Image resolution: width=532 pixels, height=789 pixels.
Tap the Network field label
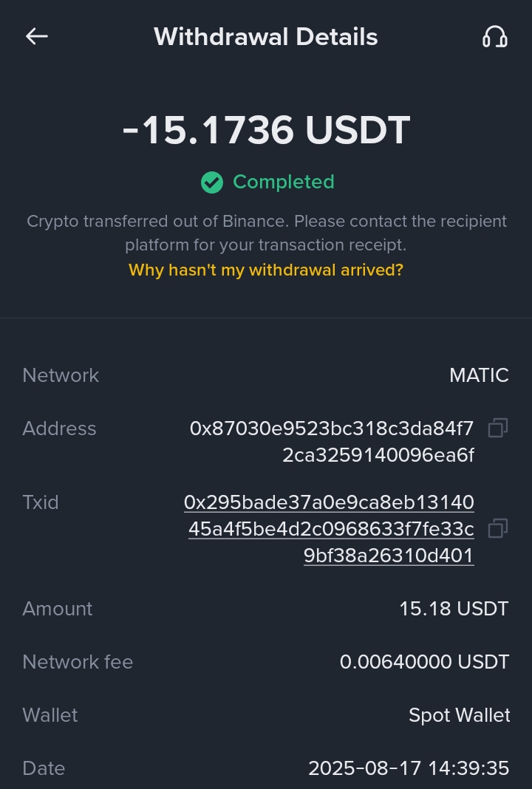(61, 375)
